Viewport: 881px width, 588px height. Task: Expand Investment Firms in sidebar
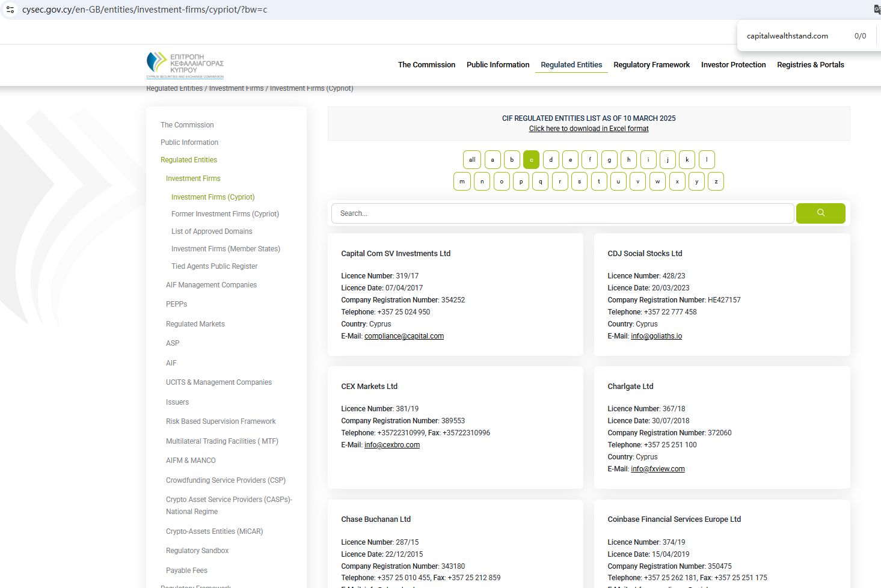click(193, 179)
